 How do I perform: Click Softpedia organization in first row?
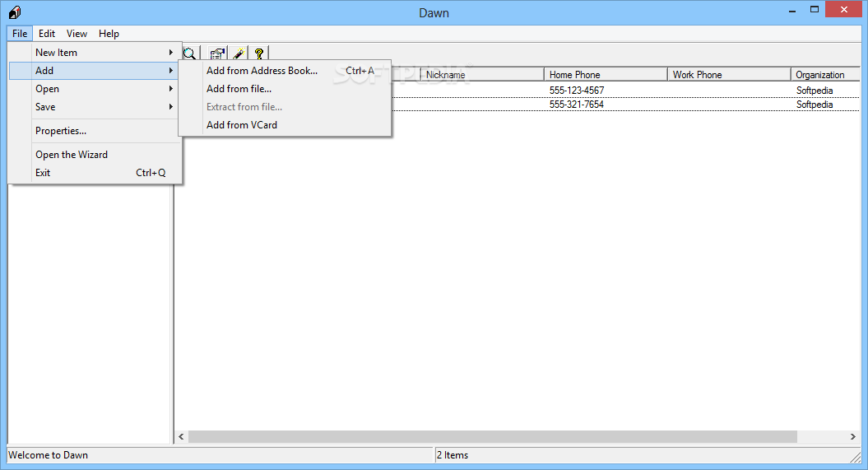tap(815, 91)
